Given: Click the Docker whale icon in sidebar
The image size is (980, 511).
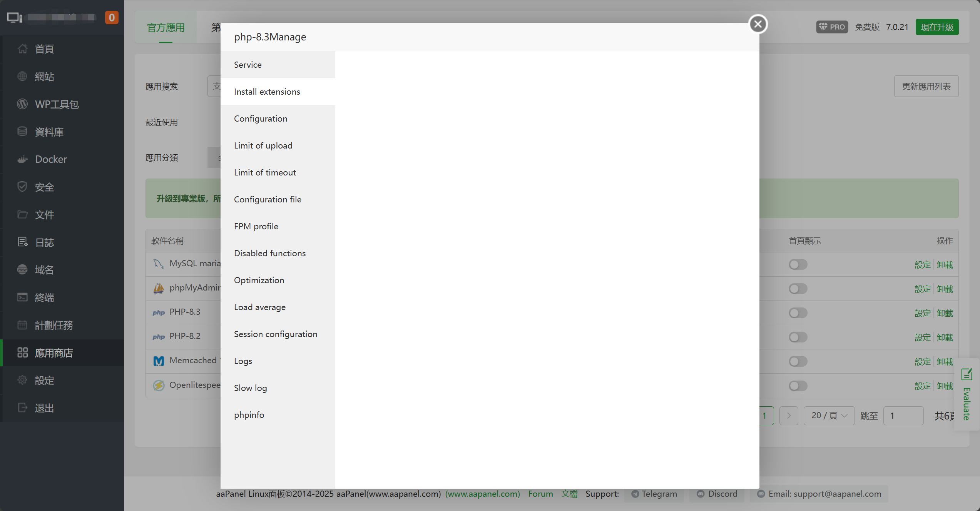Looking at the screenshot, I should pos(22,159).
